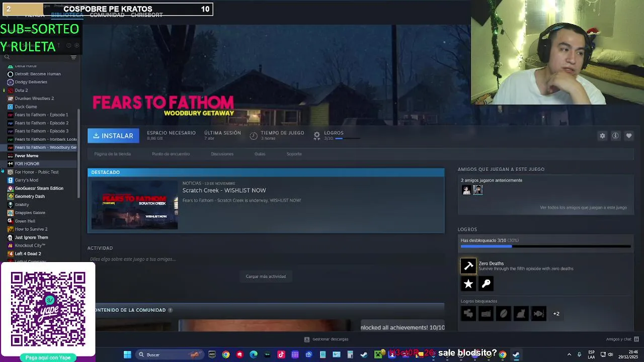Select Dota 2 in library list

[21, 90]
